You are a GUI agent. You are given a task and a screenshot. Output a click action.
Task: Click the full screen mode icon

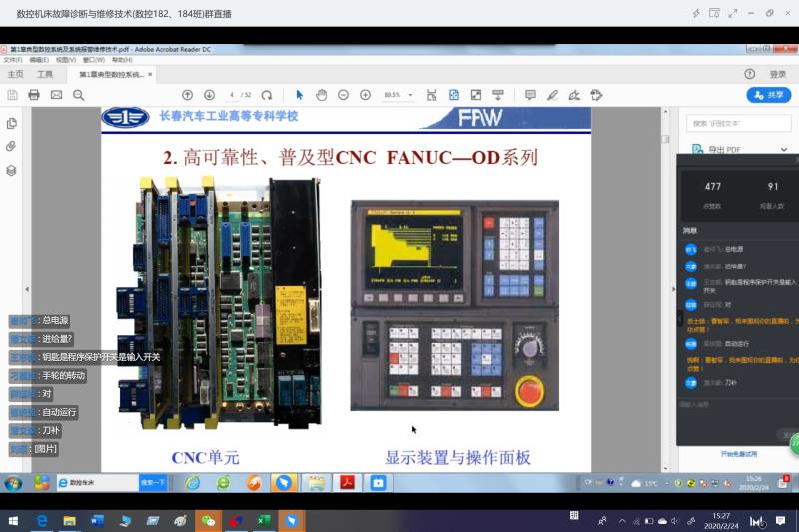click(476, 95)
